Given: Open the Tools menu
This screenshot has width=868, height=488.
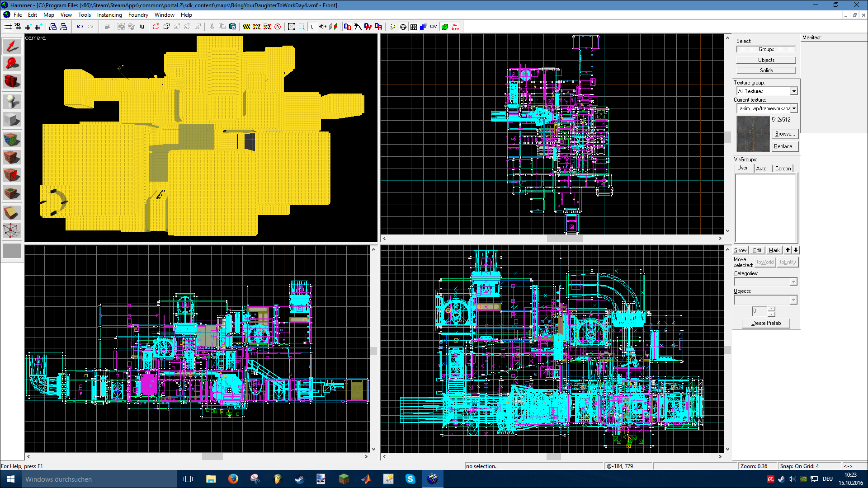Looking at the screenshot, I should (85, 15).
